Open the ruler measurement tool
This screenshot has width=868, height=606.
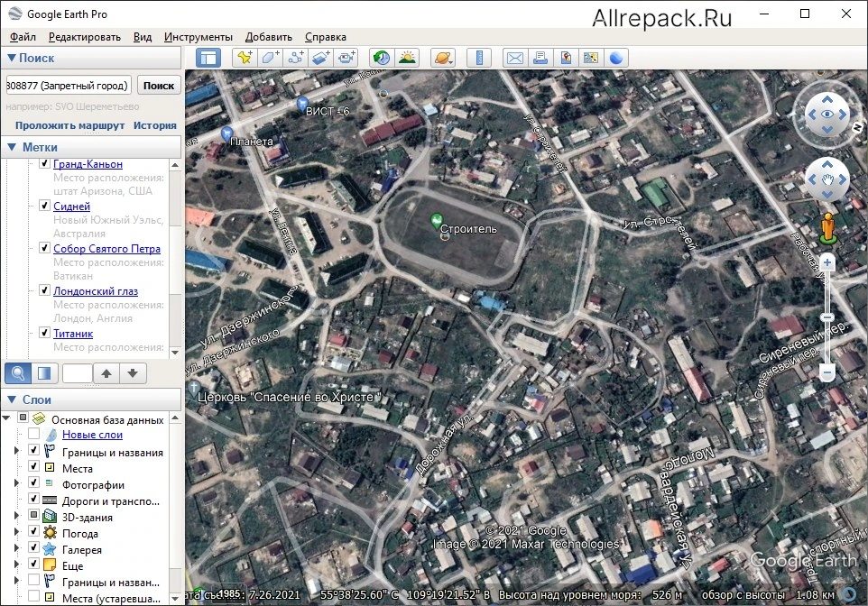tap(479, 58)
